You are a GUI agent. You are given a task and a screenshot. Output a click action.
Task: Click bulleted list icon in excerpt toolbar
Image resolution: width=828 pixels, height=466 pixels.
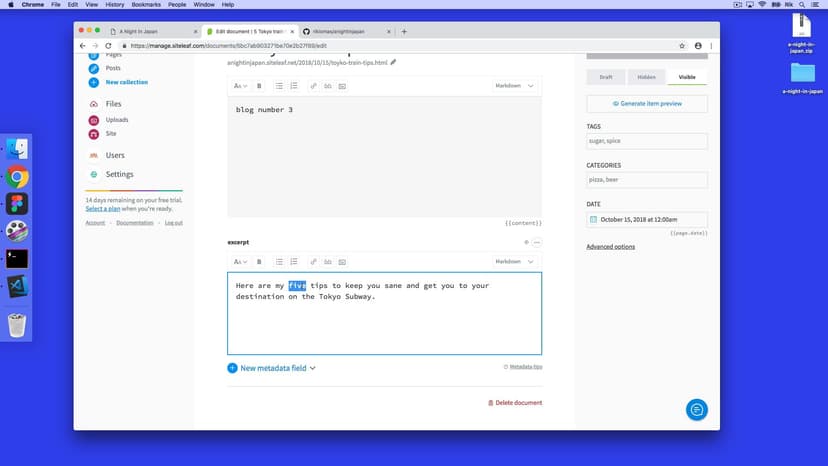point(279,262)
